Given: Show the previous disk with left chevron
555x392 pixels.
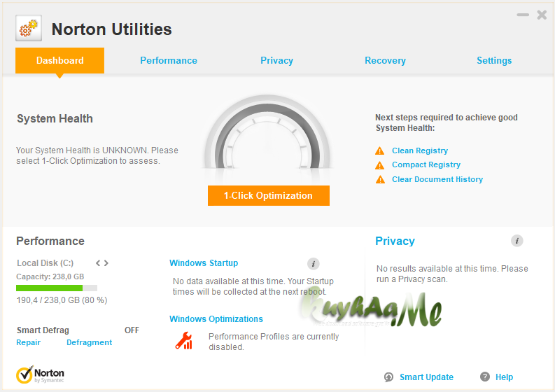Looking at the screenshot, I should 98,263.
